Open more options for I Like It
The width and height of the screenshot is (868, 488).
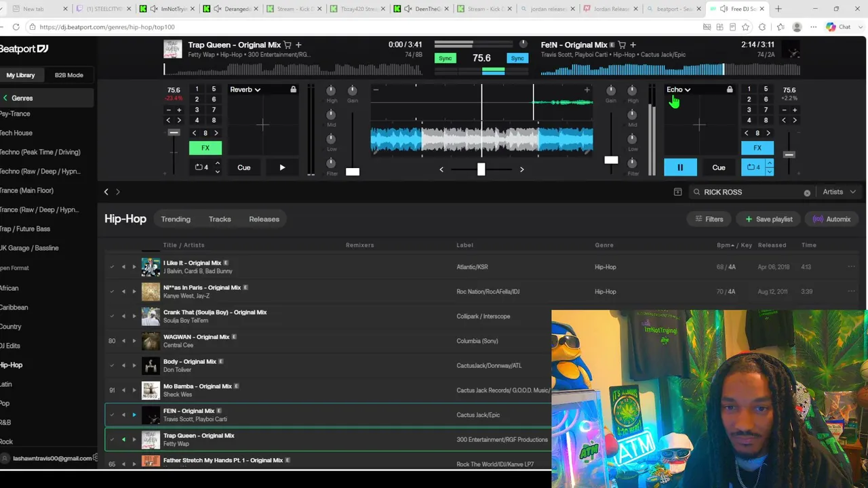(x=851, y=267)
